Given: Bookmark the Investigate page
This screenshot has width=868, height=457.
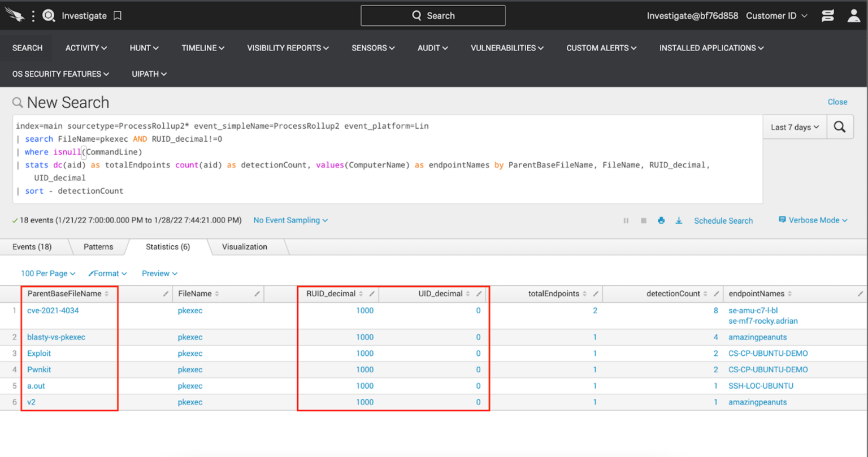Looking at the screenshot, I should tap(117, 15).
